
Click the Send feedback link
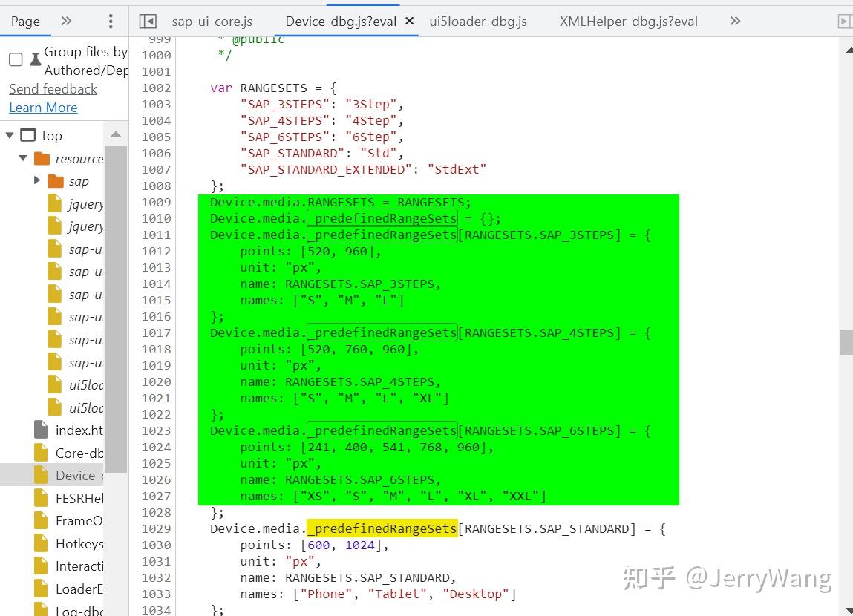click(x=53, y=88)
